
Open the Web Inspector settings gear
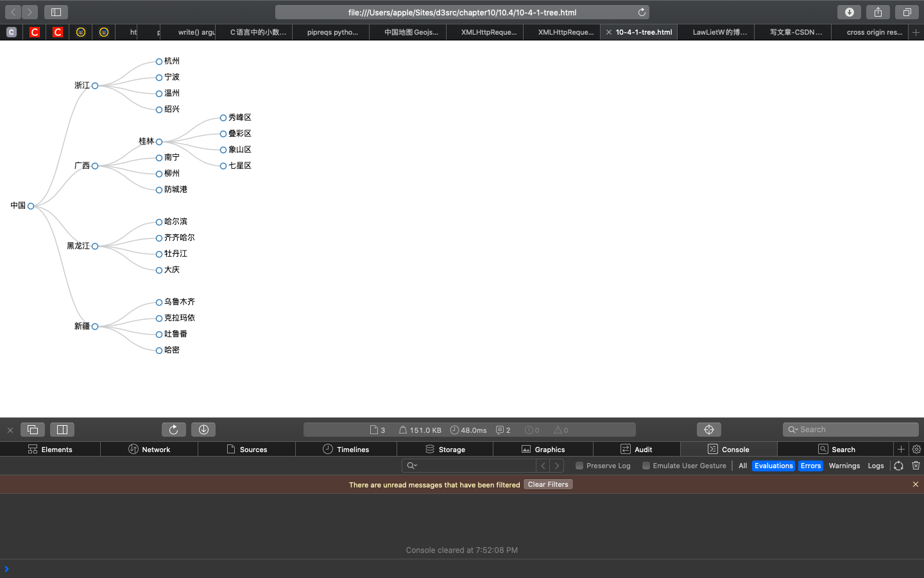pos(916,449)
